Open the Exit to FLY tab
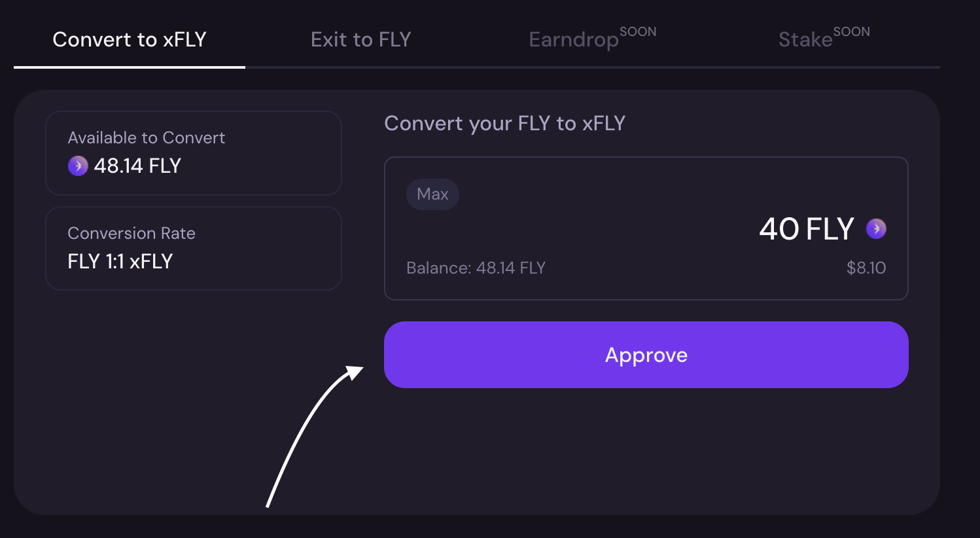 tap(360, 40)
